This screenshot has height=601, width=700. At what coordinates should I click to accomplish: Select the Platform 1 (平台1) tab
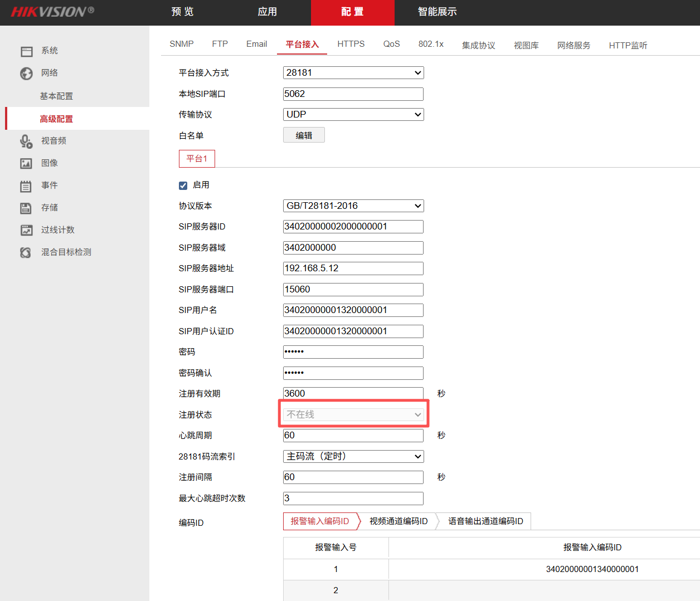tap(197, 159)
